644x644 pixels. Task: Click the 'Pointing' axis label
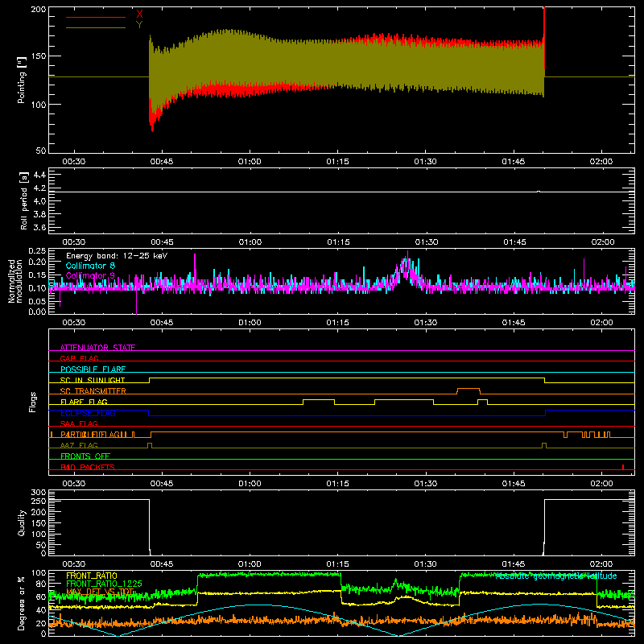coord(22,80)
